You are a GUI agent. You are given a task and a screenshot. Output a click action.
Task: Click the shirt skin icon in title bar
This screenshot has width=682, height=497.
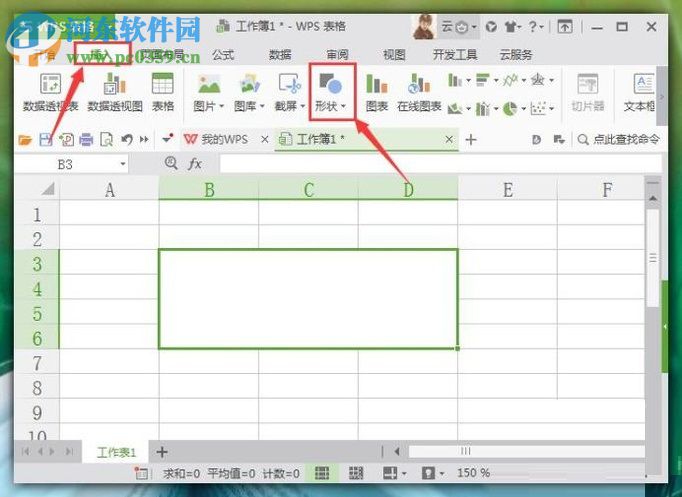[x=511, y=27]
